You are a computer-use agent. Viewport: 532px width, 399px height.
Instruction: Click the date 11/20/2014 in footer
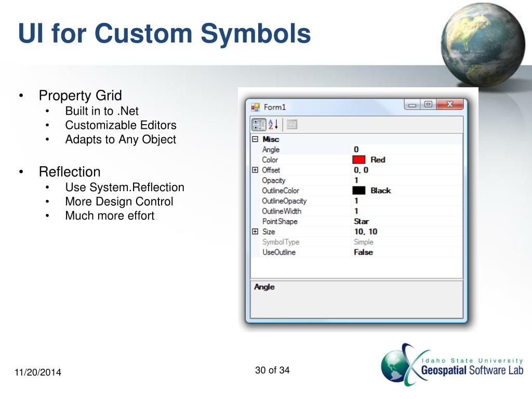click(x=37, y=372)
